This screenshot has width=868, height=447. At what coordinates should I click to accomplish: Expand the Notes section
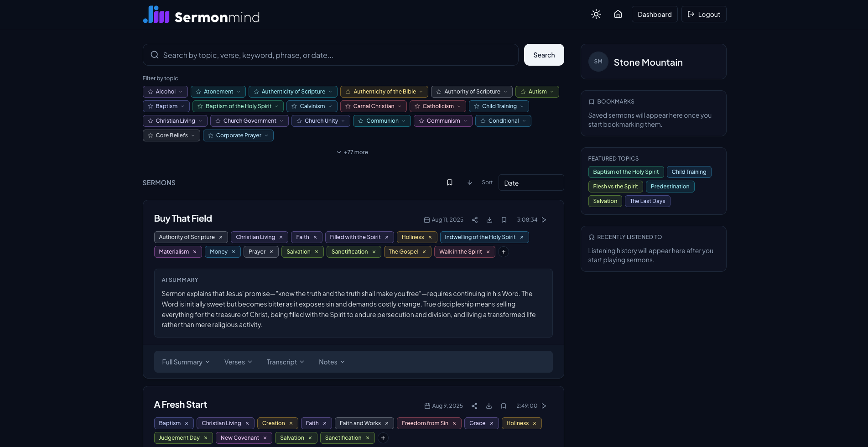click(332, 362)
